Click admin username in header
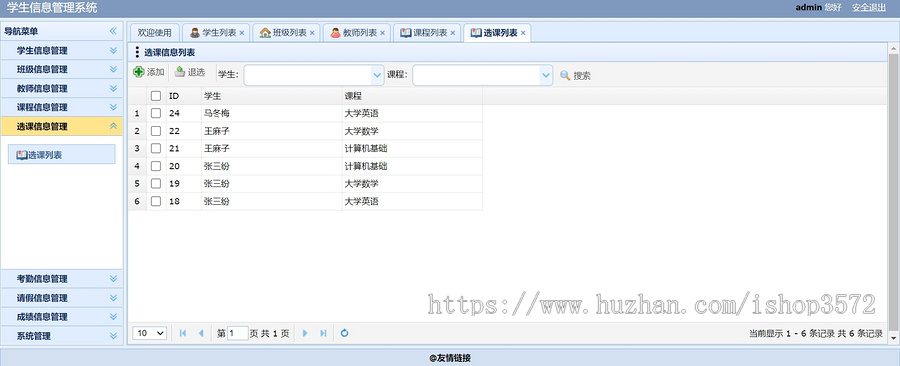This screenshot has width=900, height=366. (808, 8)
